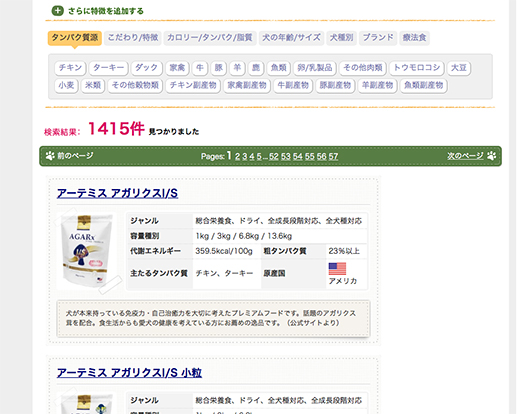The width and height of the screenshot is (518, 414).
Task: Select the トウモロコシ filter tag
Action: (x=417, y=68)
